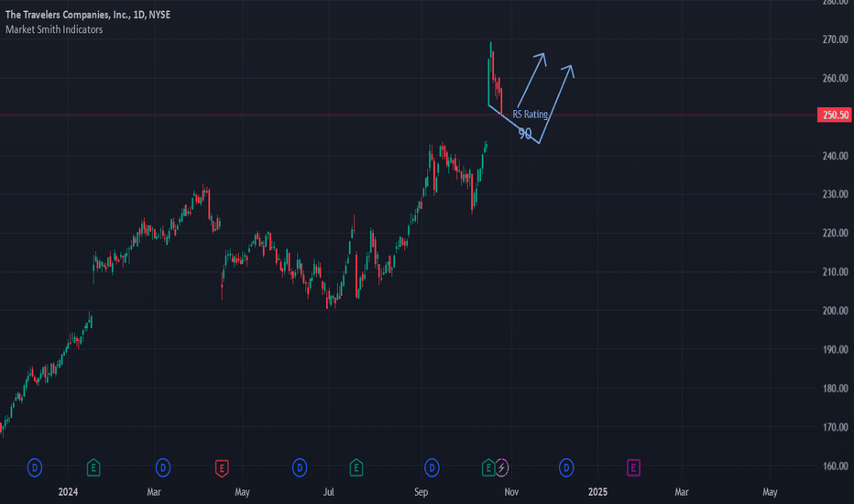854x504 pixels.
Task: Select the 2025 label on time axis
Action: click(597, 492)
